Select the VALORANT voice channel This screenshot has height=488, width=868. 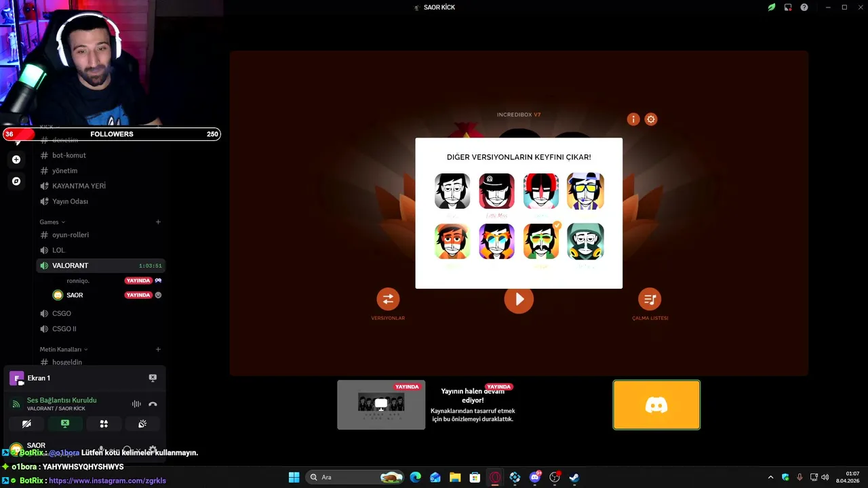coord(100,266)
